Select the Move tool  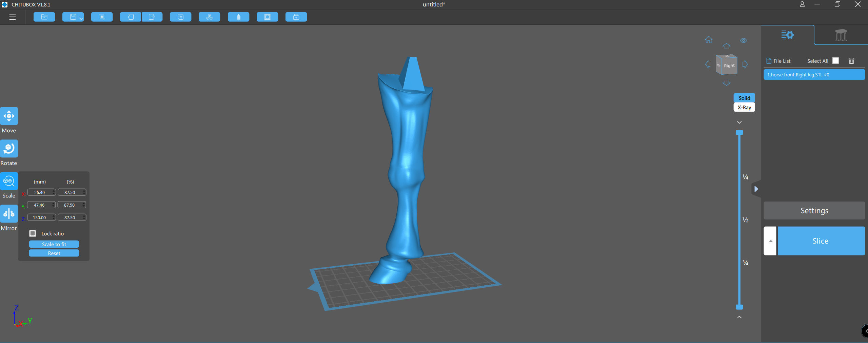[9, 116]
